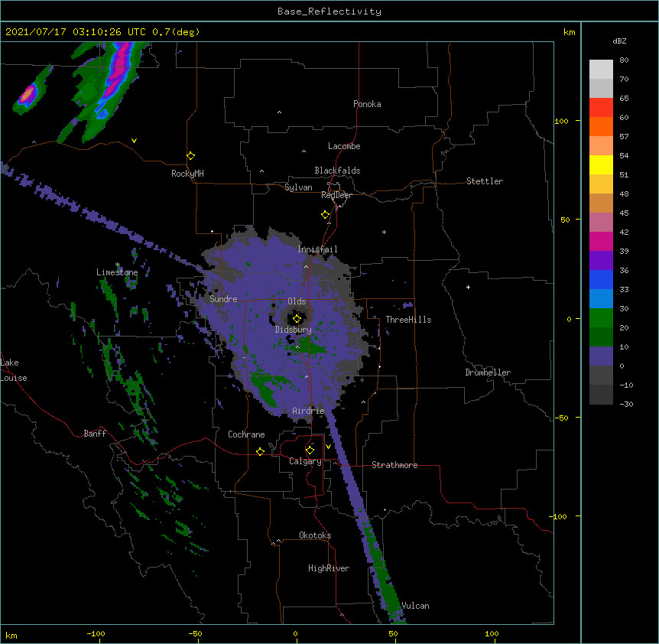Click the Lacombe city label
This screenshot has width=659, height=644.
344,146
